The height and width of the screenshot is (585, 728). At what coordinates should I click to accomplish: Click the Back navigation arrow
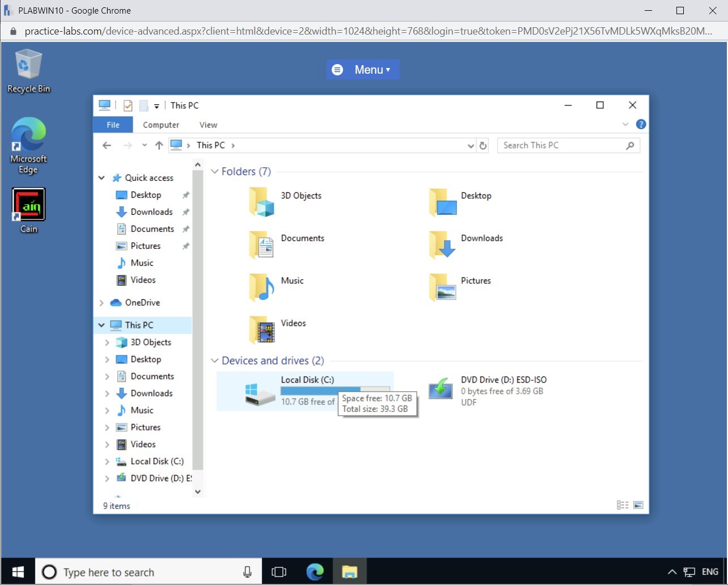point(107,145)
